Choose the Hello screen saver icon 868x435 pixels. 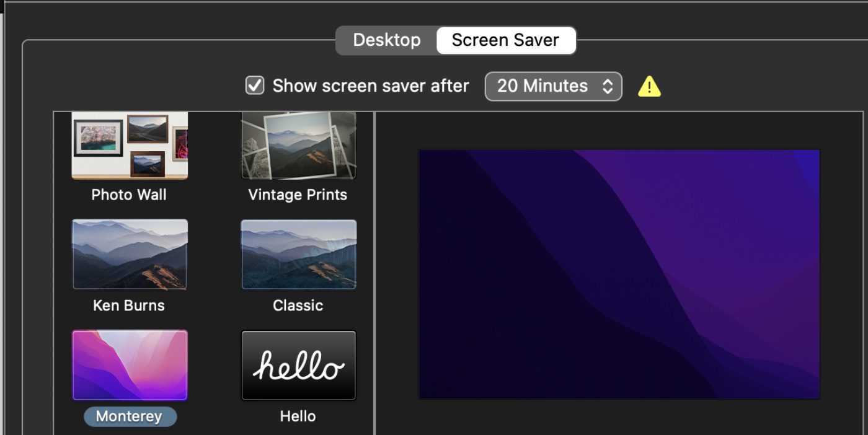pyautogui.click(x=298, y=365)
